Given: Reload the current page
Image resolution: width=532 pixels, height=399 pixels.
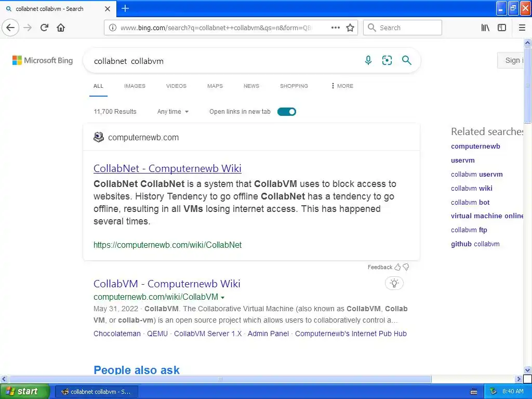Looking at the screenshot, I should point(44,28).
